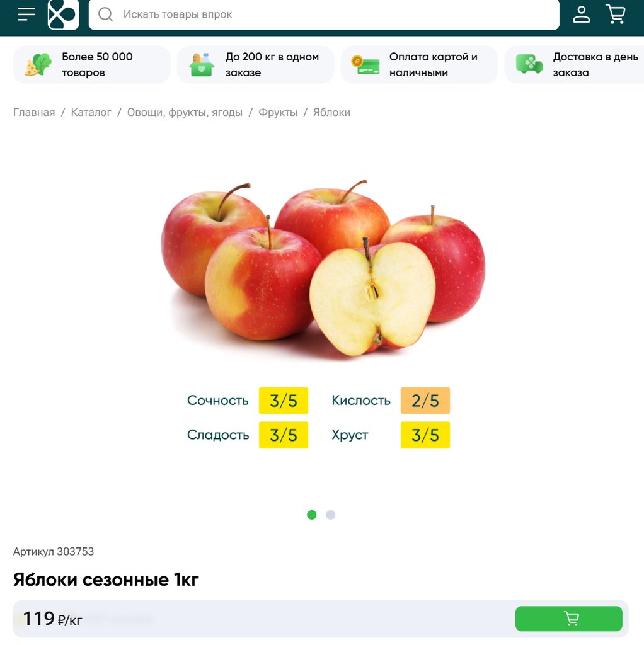644x645 pixels.
Task: Open the user profile icon
Action: tap(582, 14)
